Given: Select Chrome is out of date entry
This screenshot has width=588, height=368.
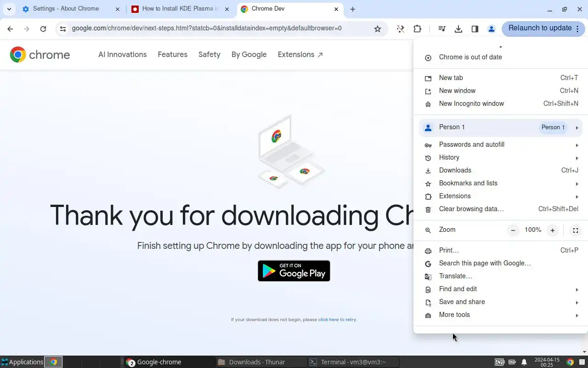Looking at the screenshot, I should [x=501, y=57].
